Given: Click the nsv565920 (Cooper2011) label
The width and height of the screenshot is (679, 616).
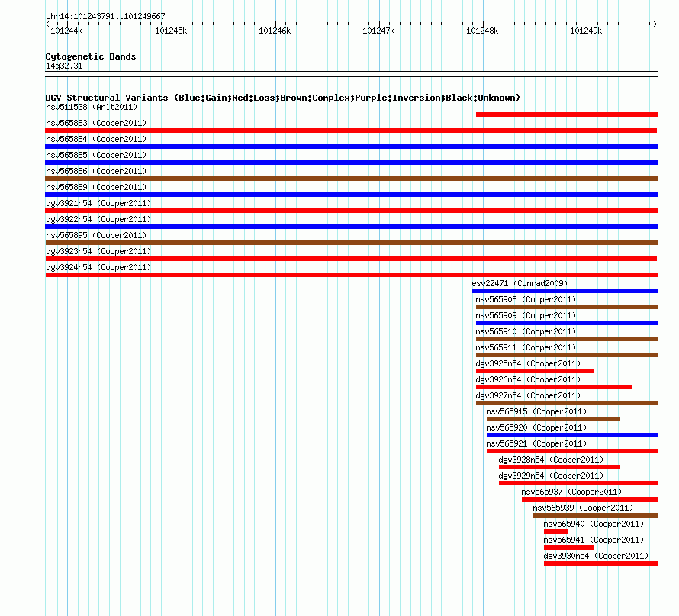Looking at the screenshot, I should 536,427.
